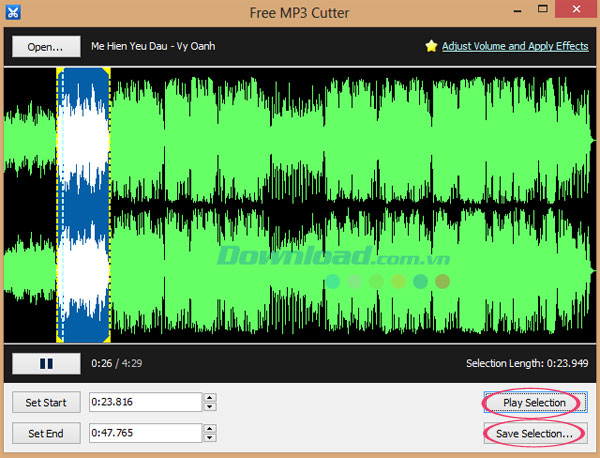The image size is (600, 458).
Task: Click the playback time 0:26 / 4:29
Action: click(x=116, y=363)
